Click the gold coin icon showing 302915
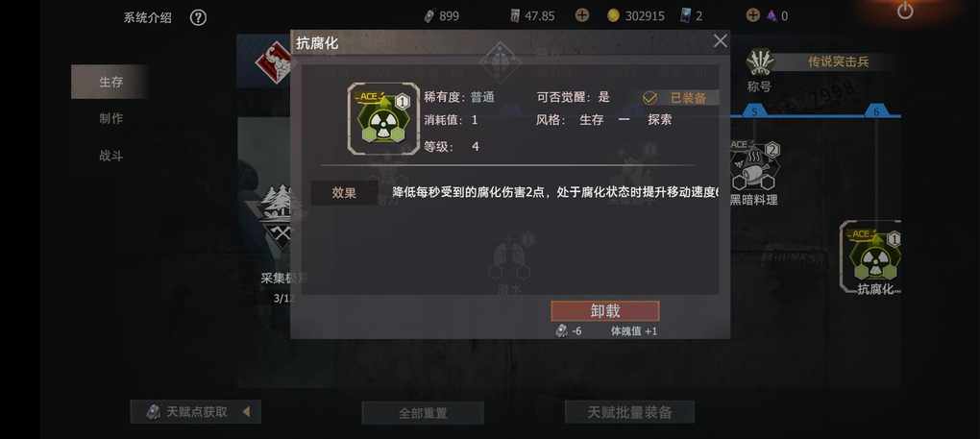 click(x=613, y=15)
